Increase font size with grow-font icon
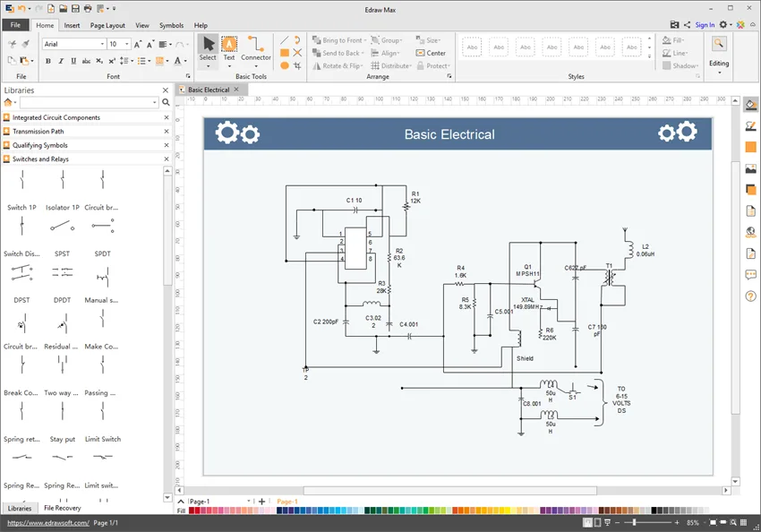 tap(138, 44)
